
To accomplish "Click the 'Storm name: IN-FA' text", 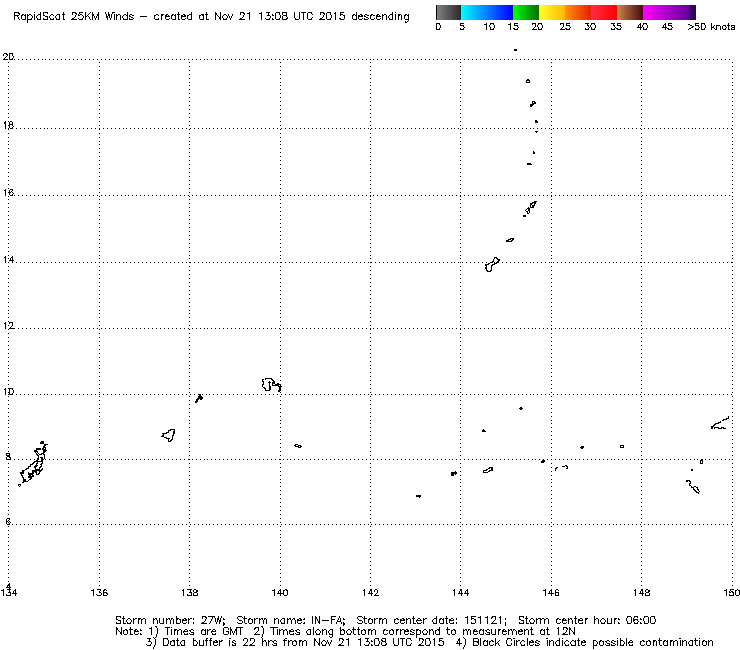I will [x=290, y=620].
